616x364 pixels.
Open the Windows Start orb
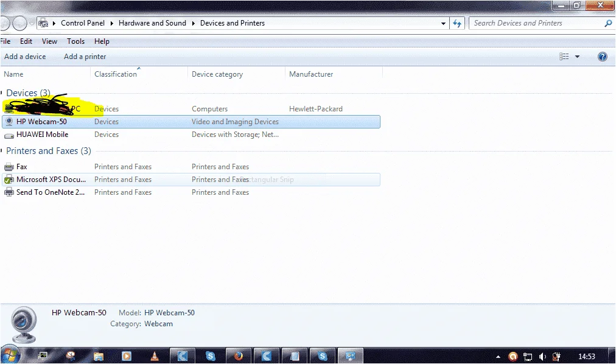[10, 355]
